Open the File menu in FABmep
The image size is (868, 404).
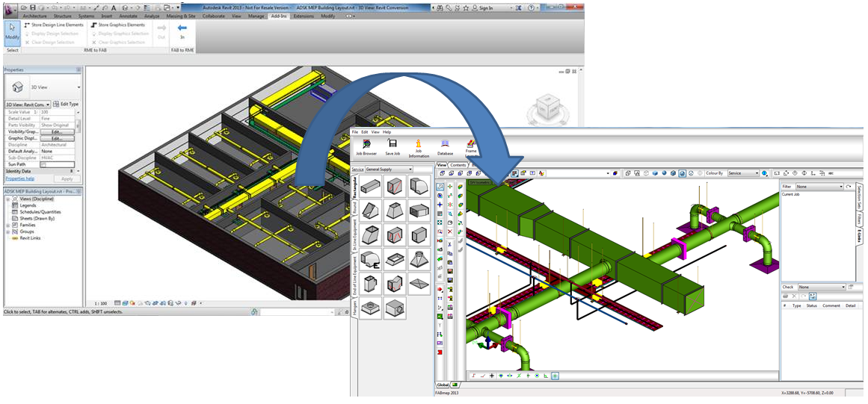(356, 132)
